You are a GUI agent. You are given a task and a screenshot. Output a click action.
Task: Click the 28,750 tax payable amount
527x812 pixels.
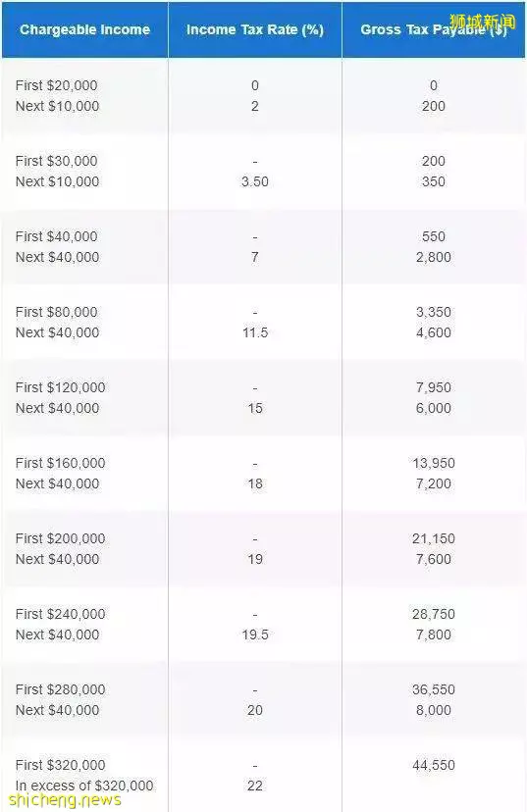pos(434,615)
